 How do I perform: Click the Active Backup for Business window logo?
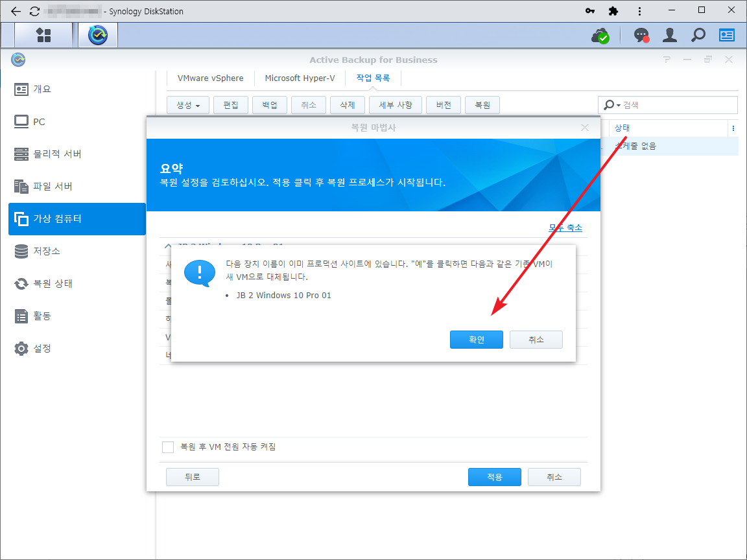(x=18, y=60)
